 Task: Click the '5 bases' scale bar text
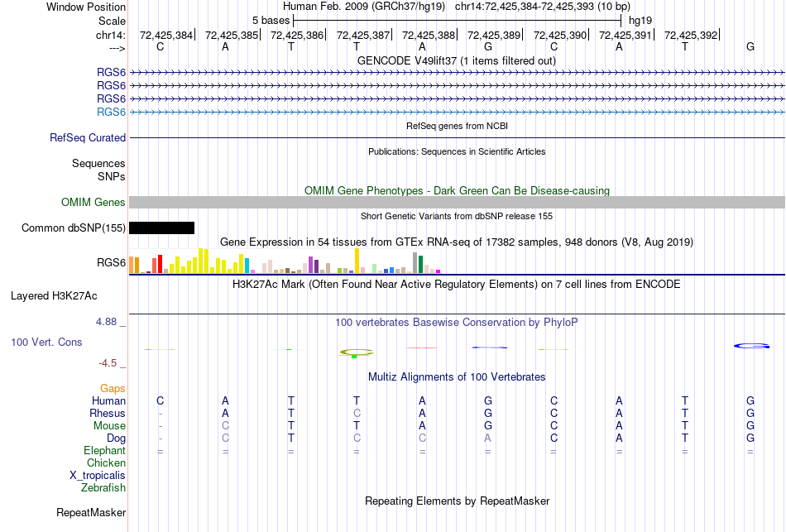(271, 21)
